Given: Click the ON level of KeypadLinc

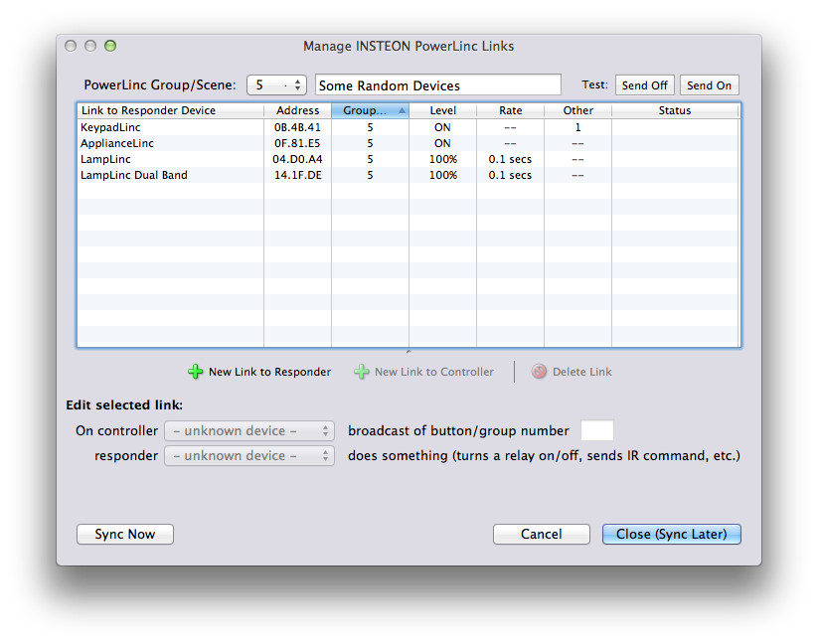Looking at the screenshot, I should click(x=442, y=127).
